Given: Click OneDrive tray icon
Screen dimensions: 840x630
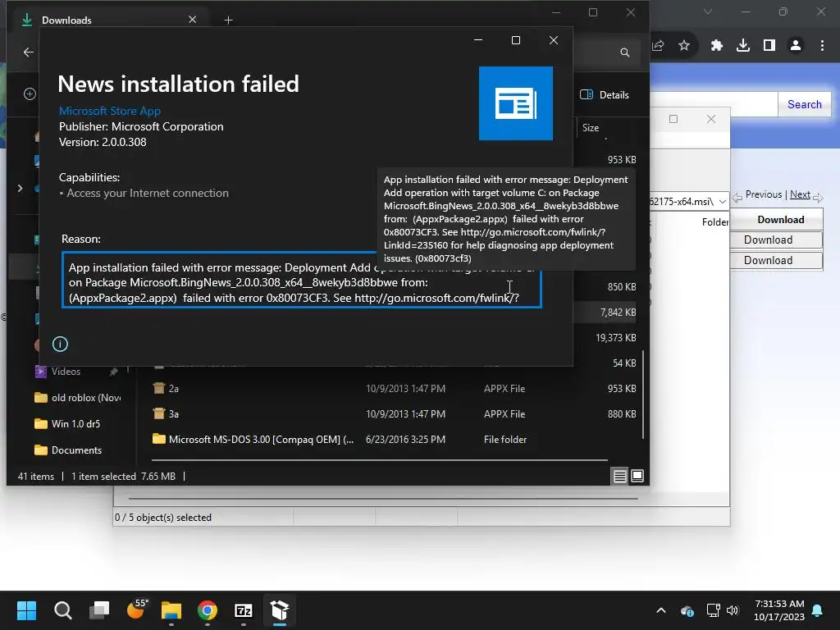Looking at the screenshot, I should tap(687, 610).
